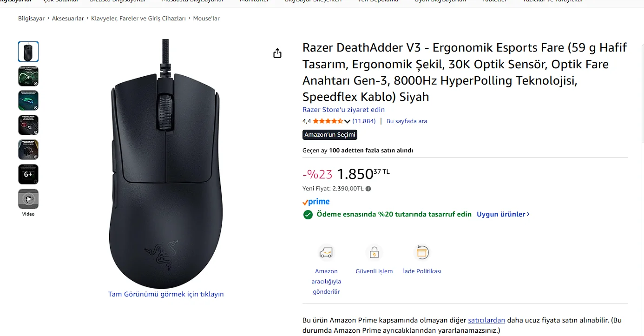Click the info icon beside Yeni Fiyat
The height and width of the screenshot is (336, 644).
click(368, 189)
